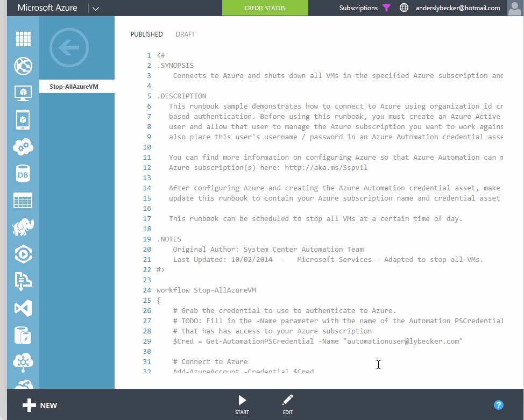Screen dimensions: 524x420
Task: Open the Media Services play icon
Action: click(23, 254)
